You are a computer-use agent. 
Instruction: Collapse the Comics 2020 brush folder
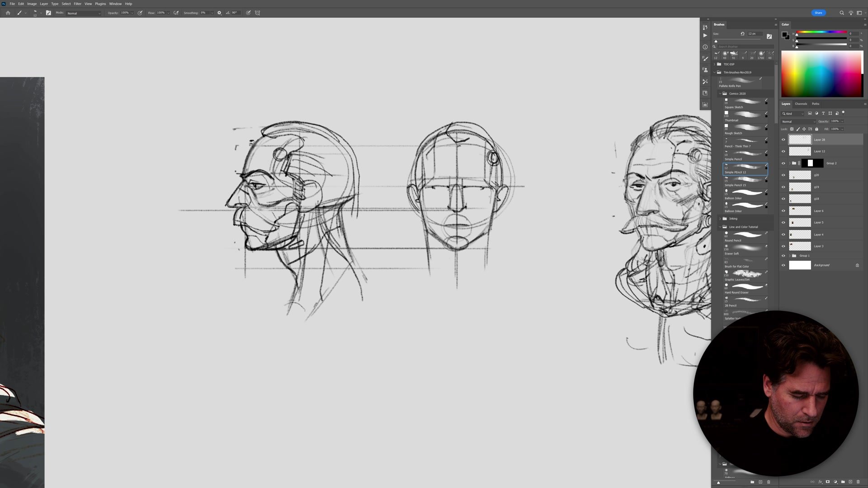[720, 94]
